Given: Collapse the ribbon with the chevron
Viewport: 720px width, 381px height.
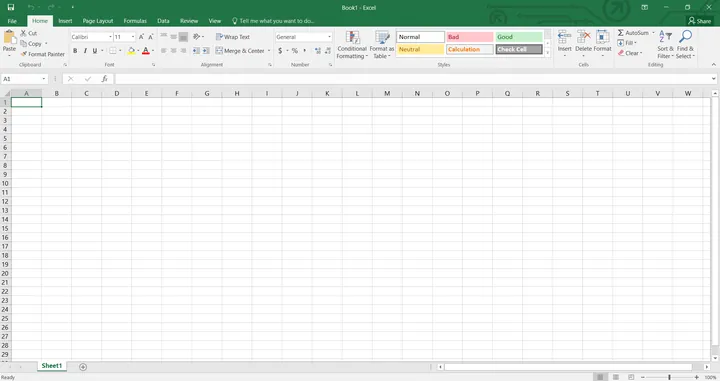Looking at the screenshot, I should pos(714,65).
